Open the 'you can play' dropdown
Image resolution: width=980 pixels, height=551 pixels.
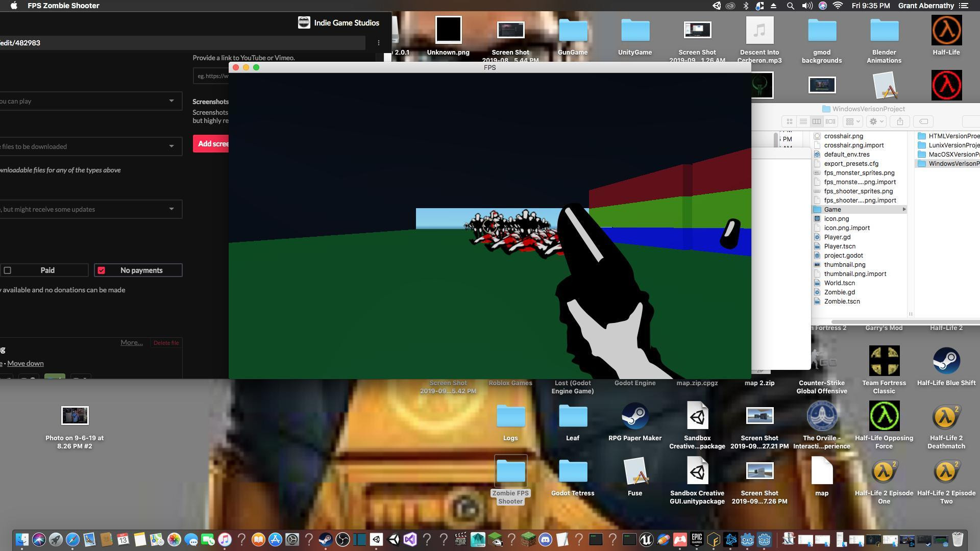(x=90, y=101)
